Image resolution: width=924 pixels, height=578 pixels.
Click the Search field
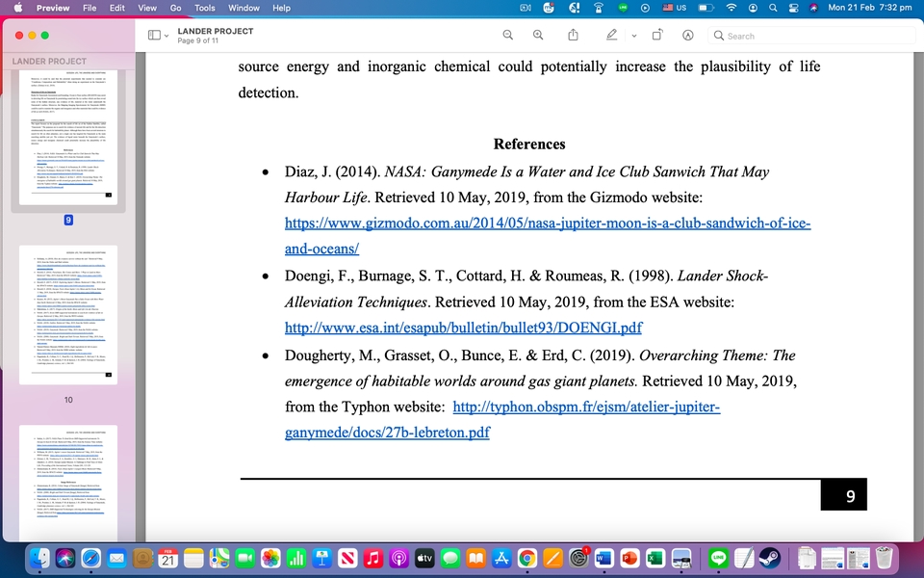coord(810,36)
